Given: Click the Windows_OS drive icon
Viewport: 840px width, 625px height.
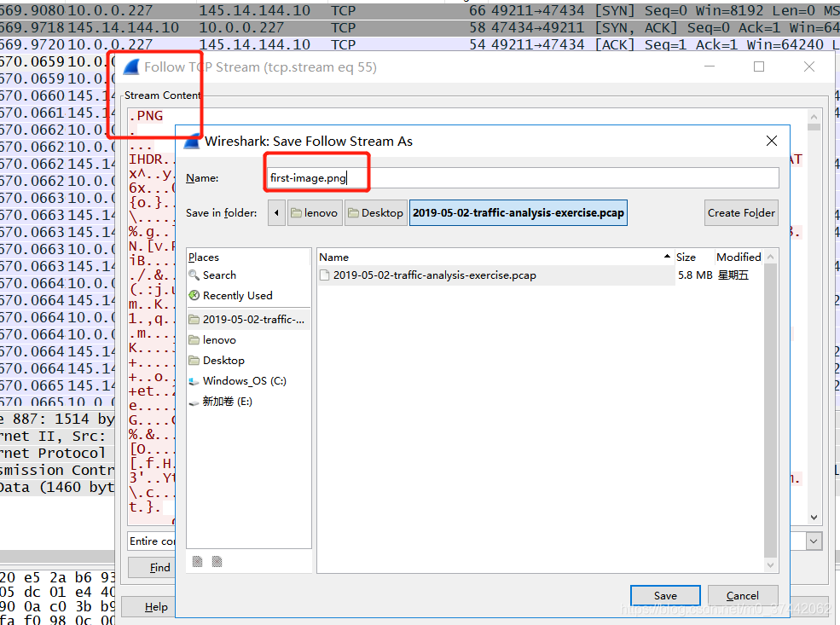Looking at the screenshot, I should (194, 381).
